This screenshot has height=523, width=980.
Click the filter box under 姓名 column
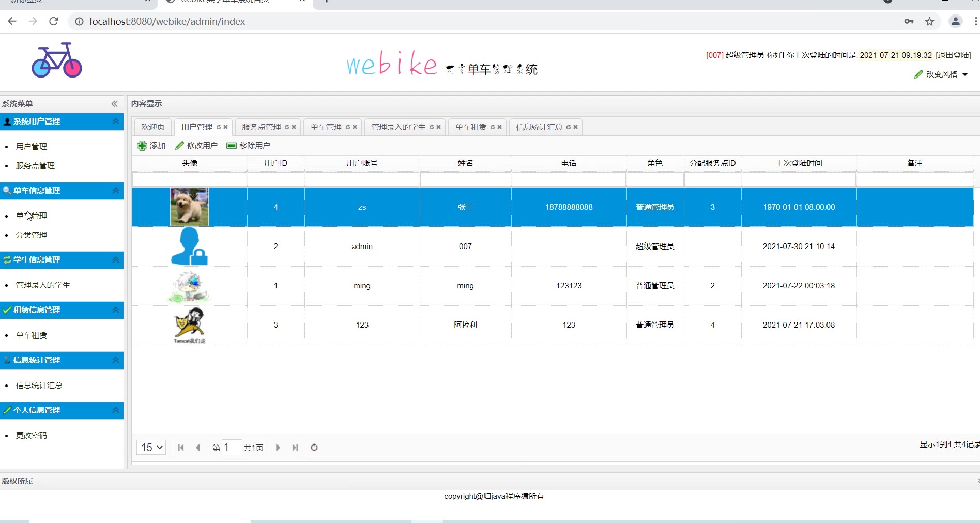[465, 179]
